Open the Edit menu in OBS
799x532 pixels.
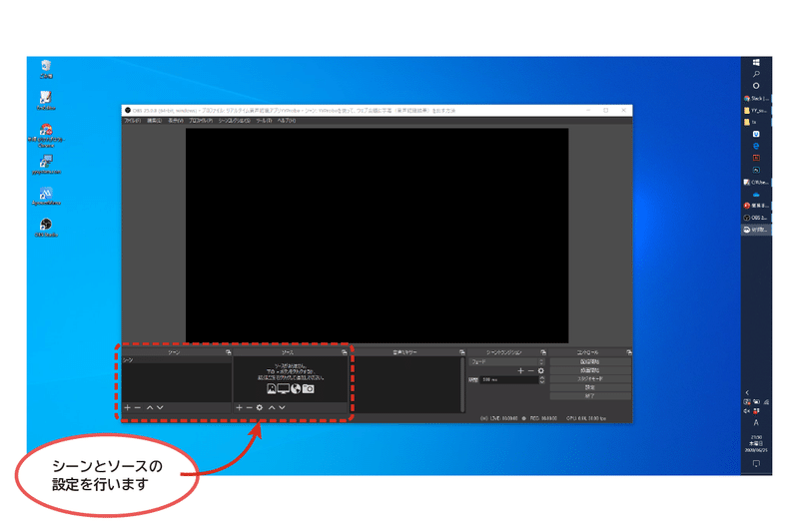pos(155,121)
